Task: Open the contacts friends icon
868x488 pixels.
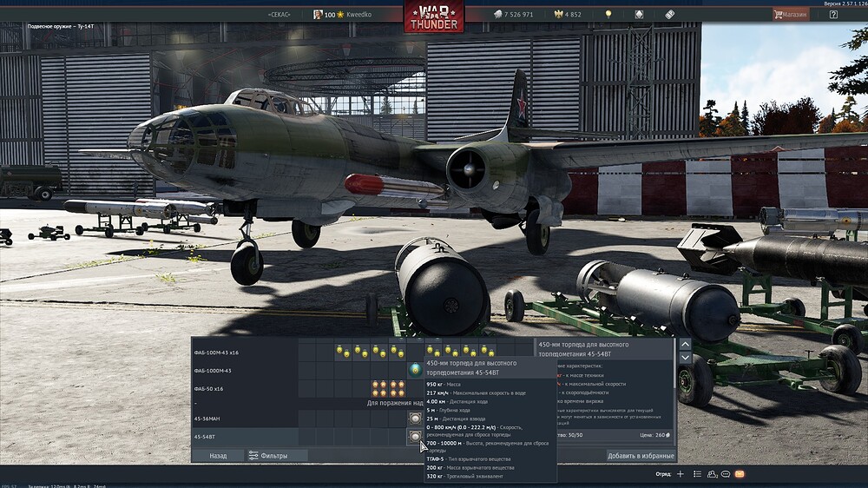Action: (712, 474)
